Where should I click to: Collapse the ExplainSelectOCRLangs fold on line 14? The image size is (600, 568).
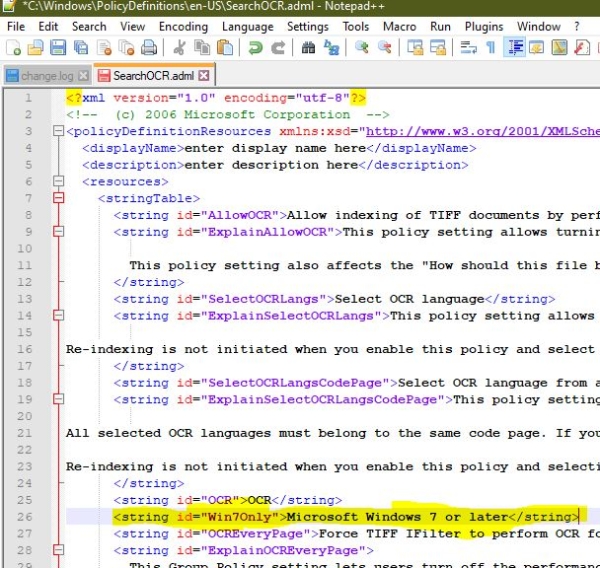[58, 315]
